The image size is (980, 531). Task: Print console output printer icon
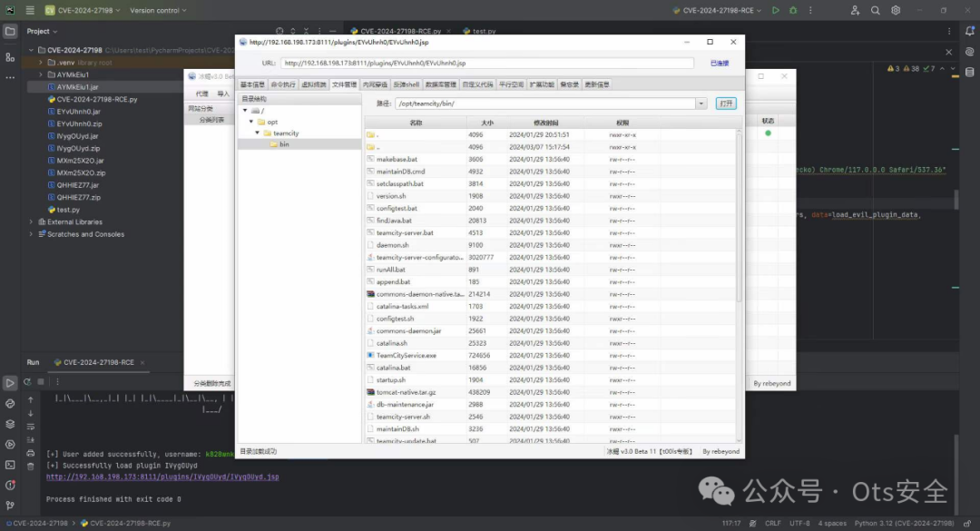tap(31, 454)
